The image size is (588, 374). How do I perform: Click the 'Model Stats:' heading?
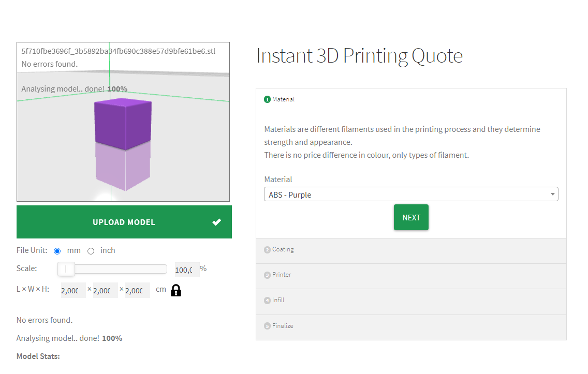click(x=38, y=356)
